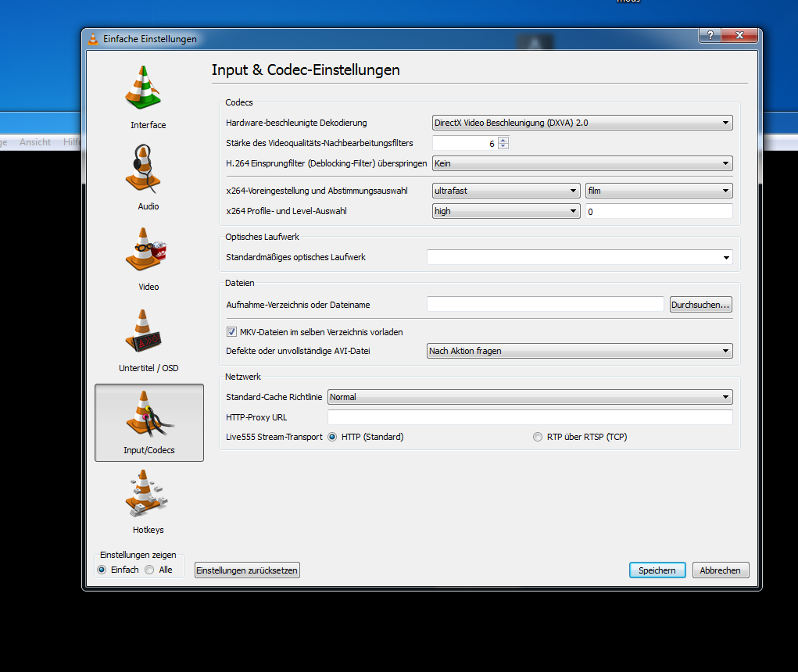The width and height of the screenshot is (798, 672).
Task: Close the Einfache Einstellungen dialog
Action: pyautogui.click(x=739, y=35)
